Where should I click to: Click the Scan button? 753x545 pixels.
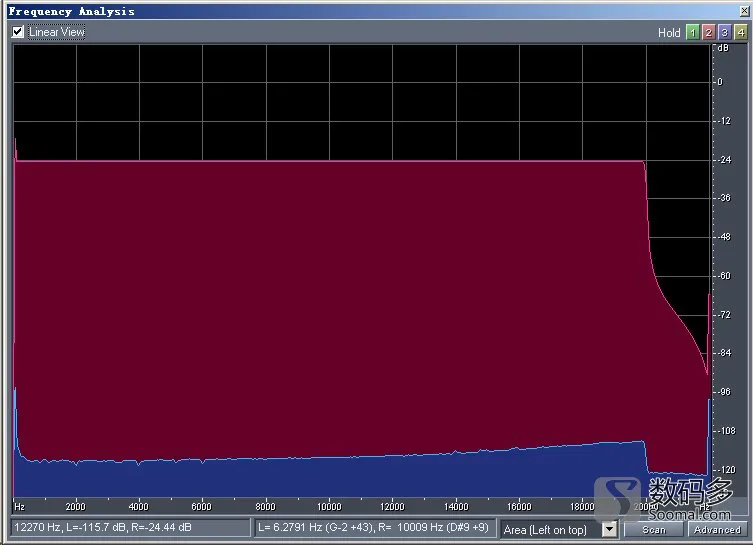(x=654, y=529)
